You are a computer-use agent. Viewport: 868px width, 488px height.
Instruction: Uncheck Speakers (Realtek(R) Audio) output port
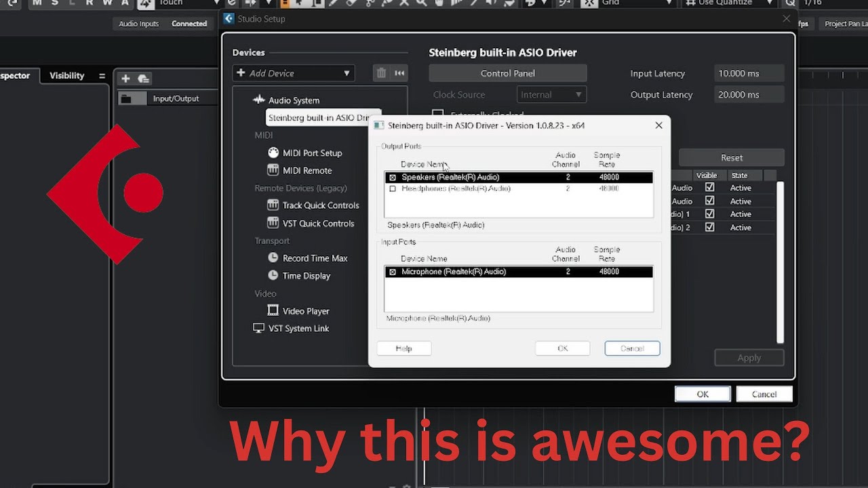[393, 178]
